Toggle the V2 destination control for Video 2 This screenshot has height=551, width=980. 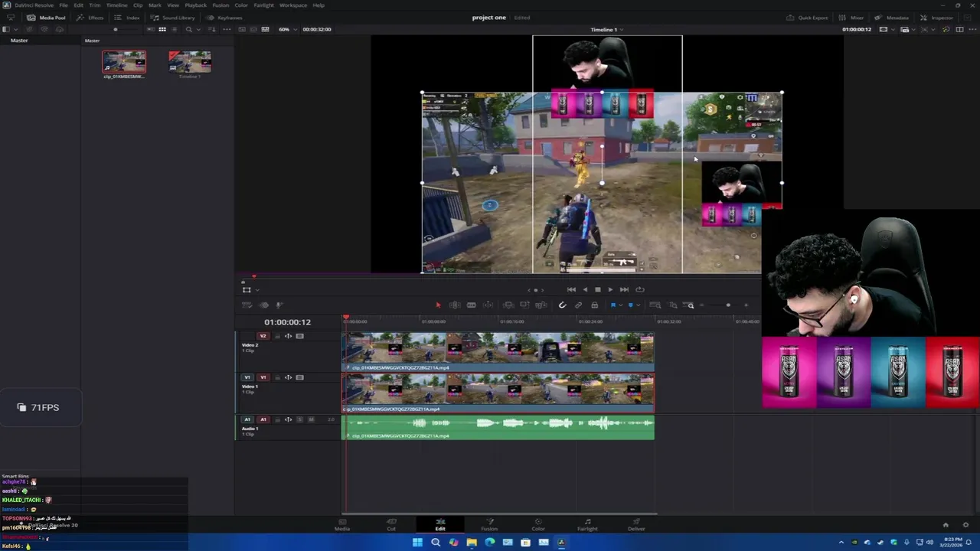click(263, 336)
